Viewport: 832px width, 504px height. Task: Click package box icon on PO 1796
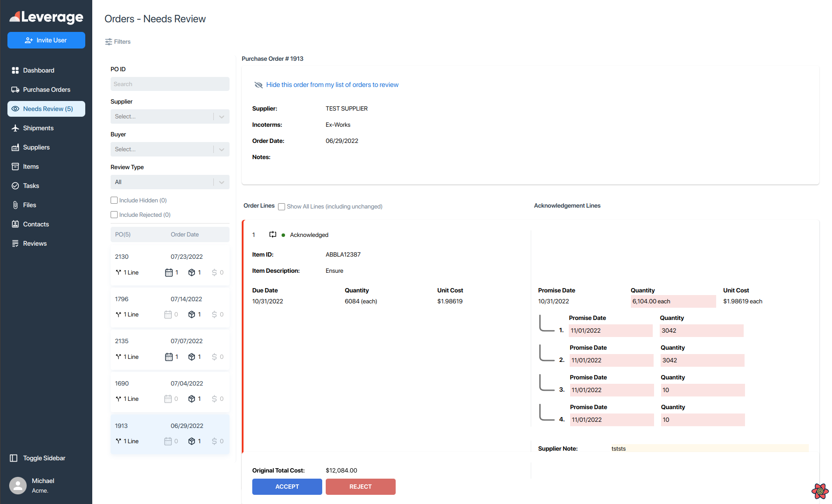pos(191,314)
